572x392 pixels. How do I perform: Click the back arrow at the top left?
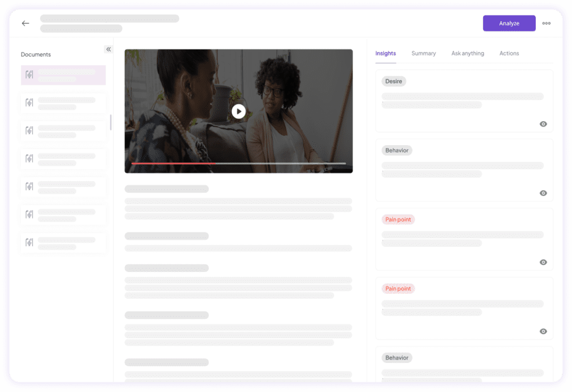(25, 23)
